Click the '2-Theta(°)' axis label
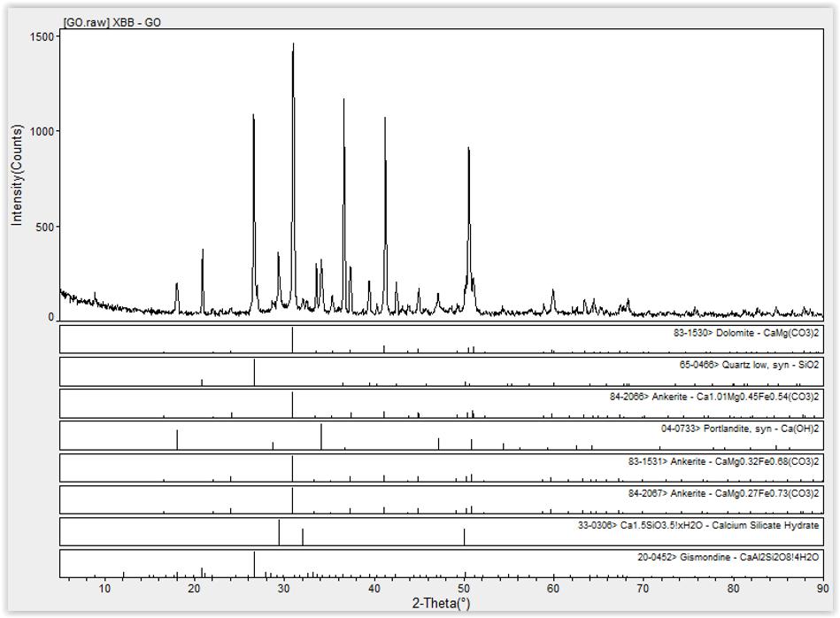The width and height of the screenshot is (840, 618). (440, 603)
